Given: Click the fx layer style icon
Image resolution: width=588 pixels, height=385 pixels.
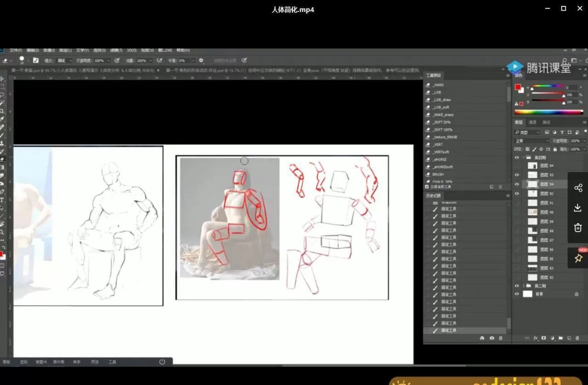Looking at the screenshot, I should pyautogui.click(x=535, y=338).
